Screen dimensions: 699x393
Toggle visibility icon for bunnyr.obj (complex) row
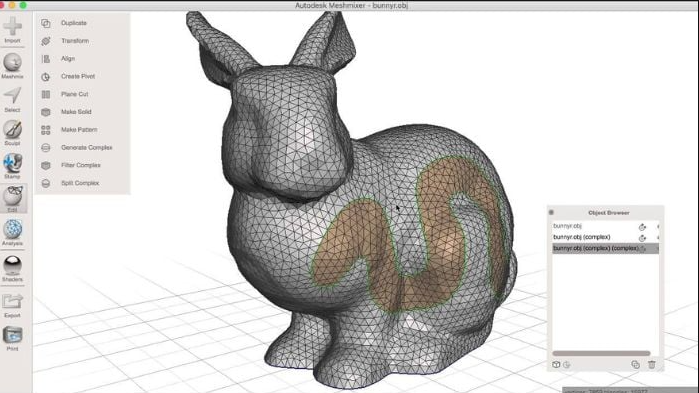point(642,238)
